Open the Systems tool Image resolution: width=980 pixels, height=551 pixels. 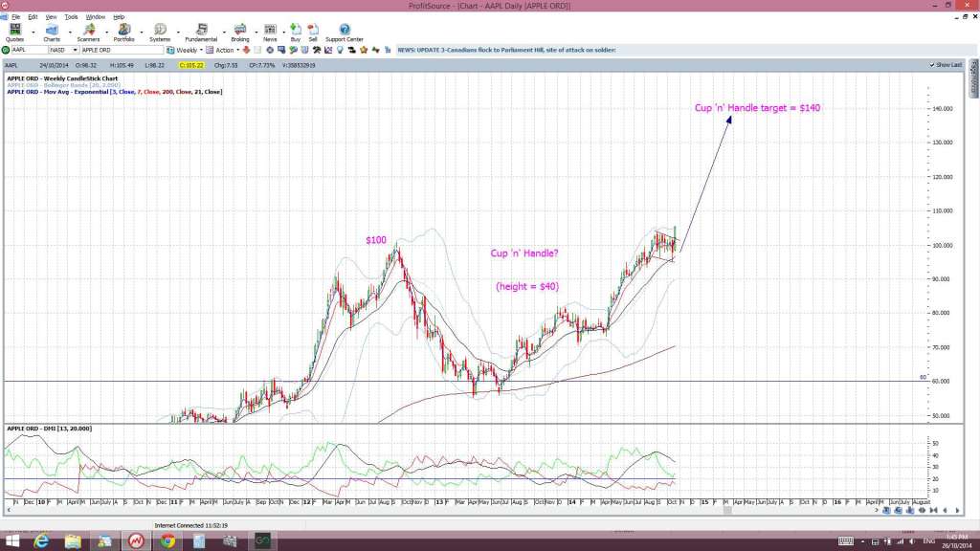160,33
